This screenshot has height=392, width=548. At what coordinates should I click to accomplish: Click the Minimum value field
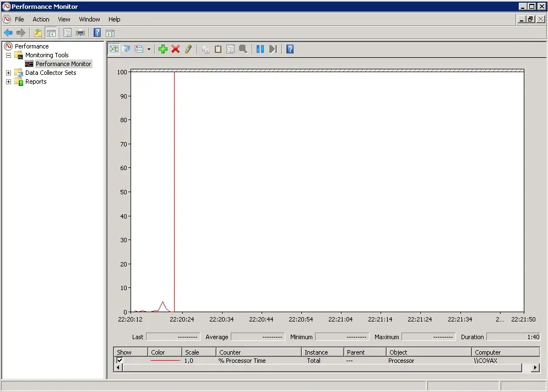(342, 337)
